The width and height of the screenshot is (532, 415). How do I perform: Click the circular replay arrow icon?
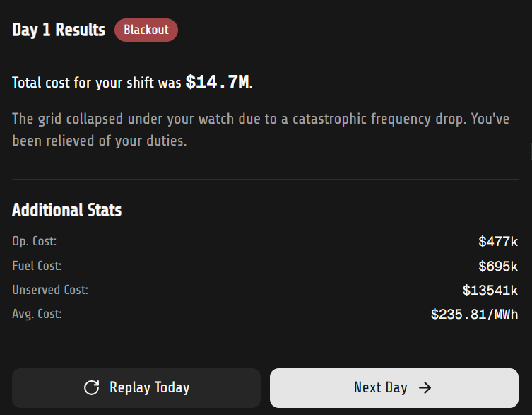[91, 387]
